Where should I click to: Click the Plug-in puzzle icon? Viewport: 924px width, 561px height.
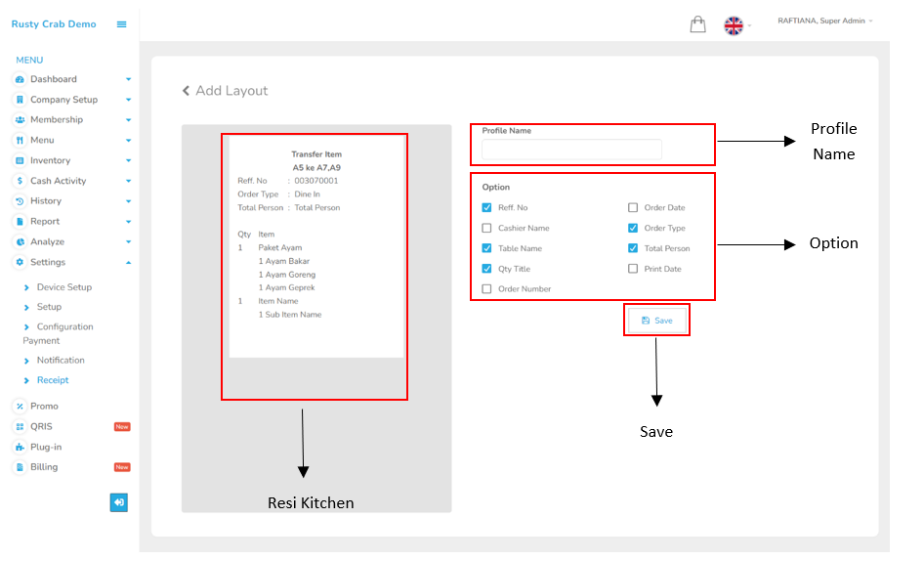tap(20, 448)
